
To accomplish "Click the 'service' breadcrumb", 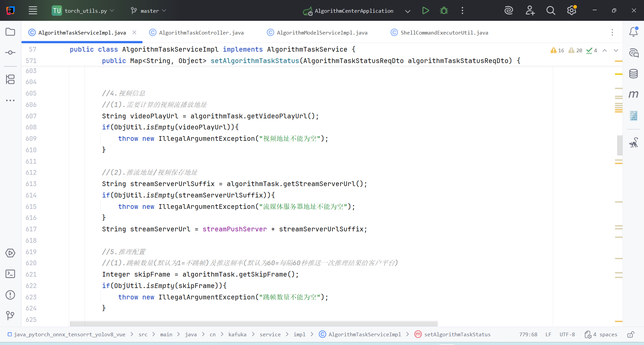I will (270, 334).
